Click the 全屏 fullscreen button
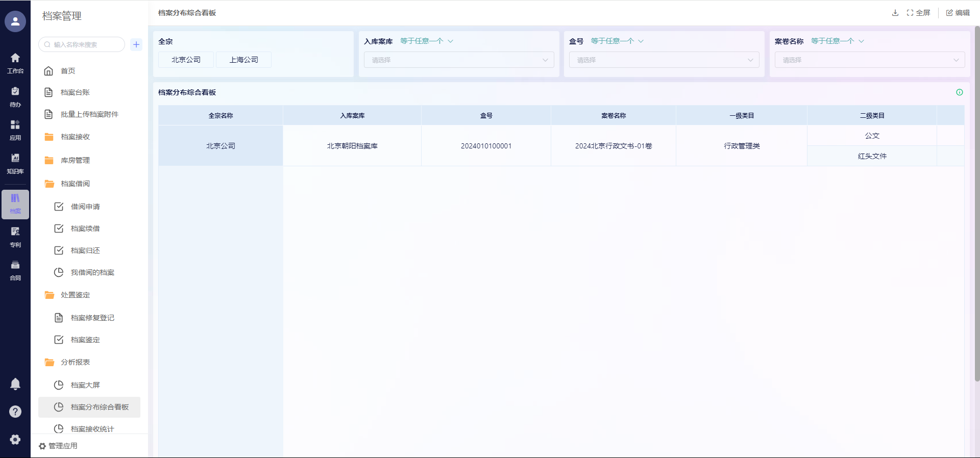 click(918, 13)
